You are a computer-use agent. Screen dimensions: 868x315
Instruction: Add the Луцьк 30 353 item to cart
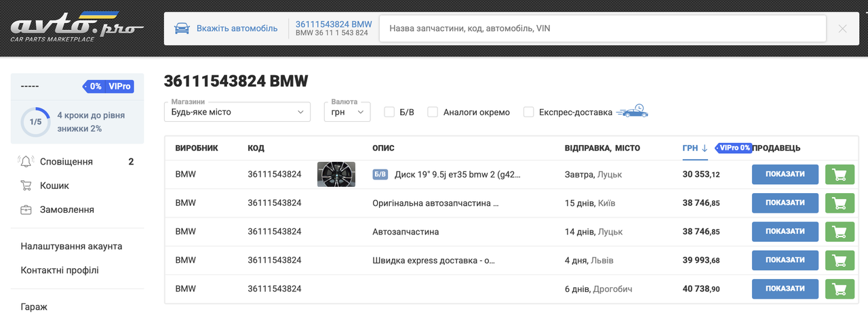coord(840,174)
